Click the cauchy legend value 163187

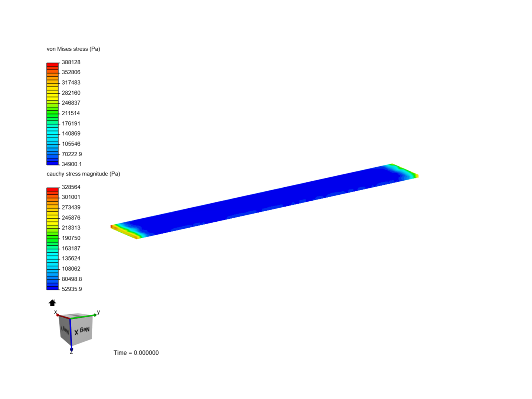(x=71, y=248)
